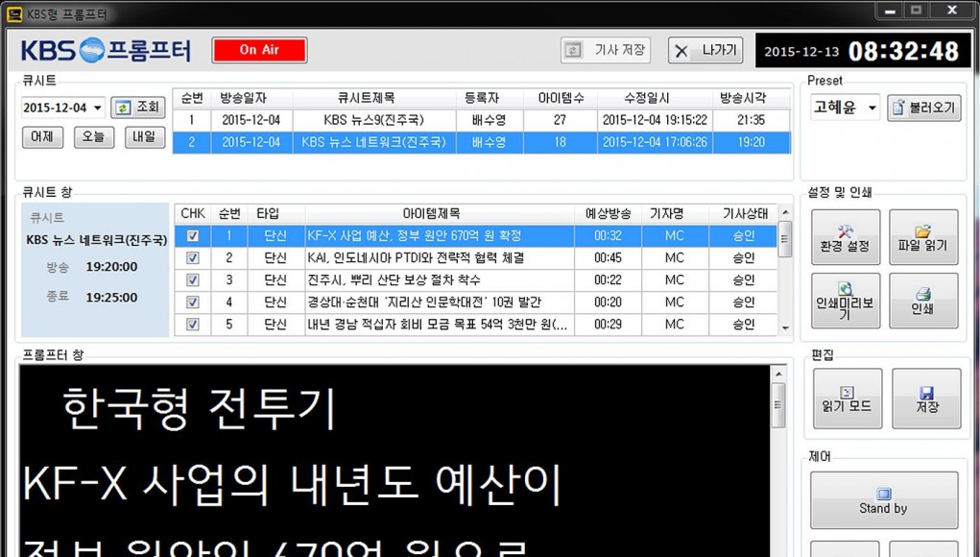Click 21:35 broadcast time cell
Screen dimensions: 980x557
pos(752,120)
